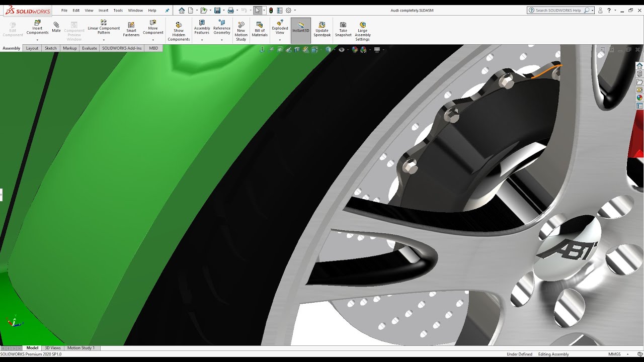Image resolution: width=644 pixels, height=362 pixels.
Task: Open Display Style cube icon
Action: (328, 49)
